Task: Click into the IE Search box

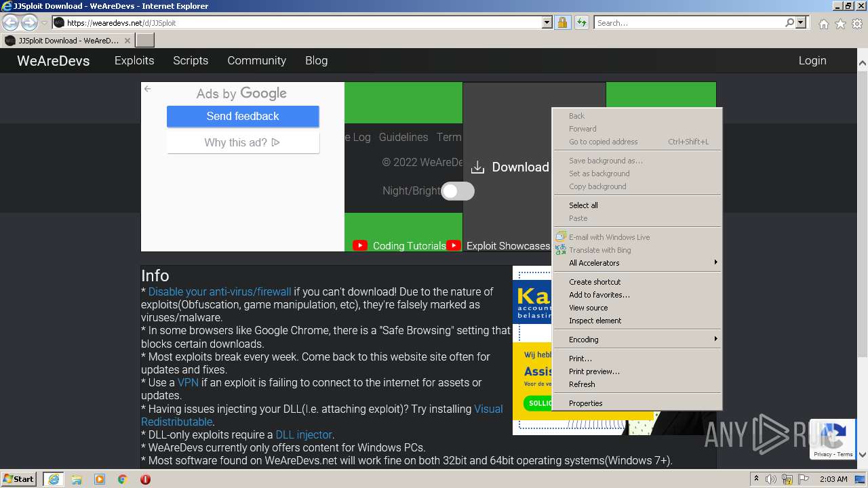Action: coord(689,22)
